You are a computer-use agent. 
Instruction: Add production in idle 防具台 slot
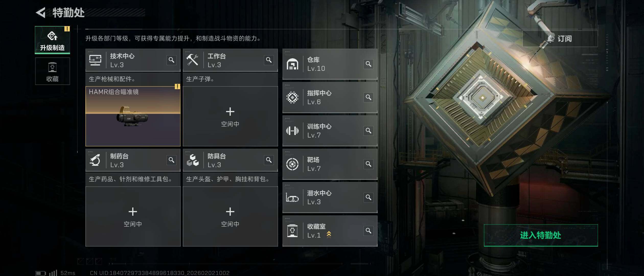pos(230,216)
